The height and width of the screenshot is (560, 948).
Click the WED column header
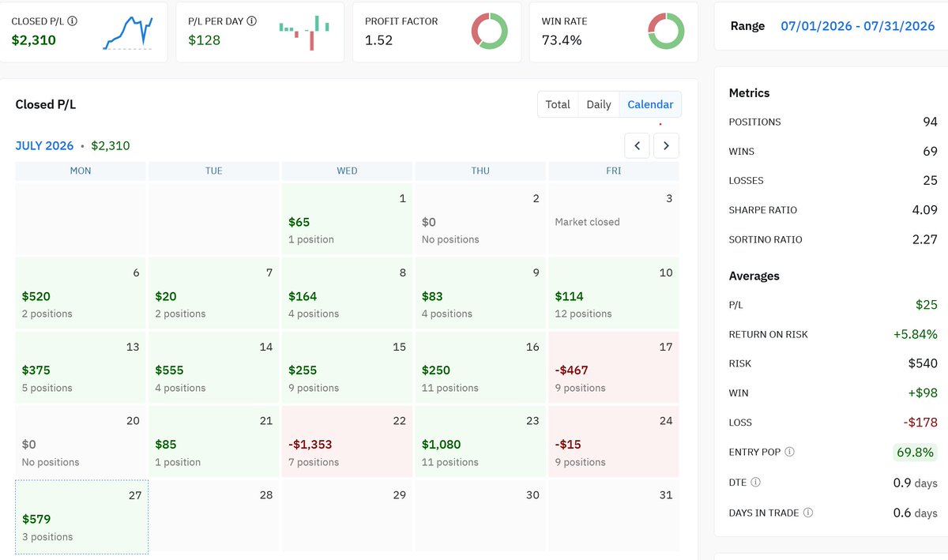[347, 171]
